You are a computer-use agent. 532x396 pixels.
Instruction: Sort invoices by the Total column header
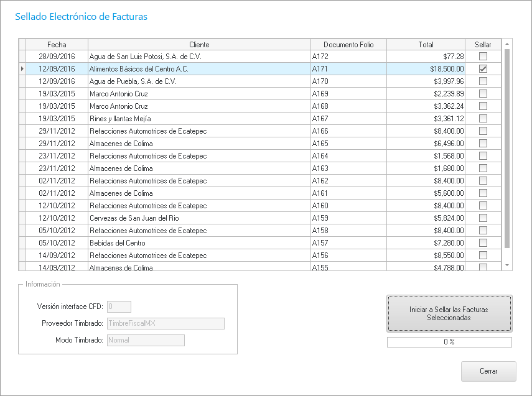pos(426,45)
